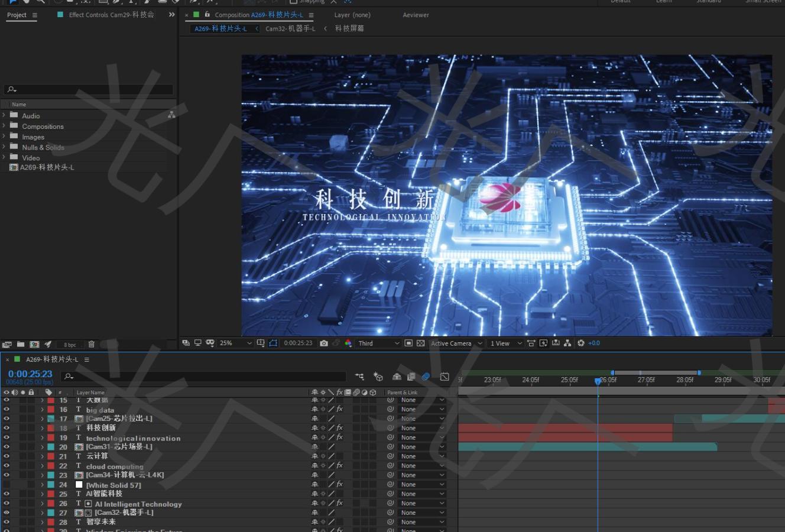Activate the Zoom tool
Viewport: 785px width, 532px height.
click(x=41, y=2)
